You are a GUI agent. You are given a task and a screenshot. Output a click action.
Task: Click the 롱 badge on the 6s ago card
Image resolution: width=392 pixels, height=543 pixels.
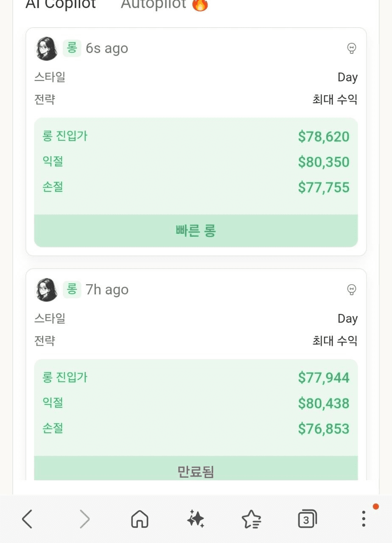[x=72, y=48]
